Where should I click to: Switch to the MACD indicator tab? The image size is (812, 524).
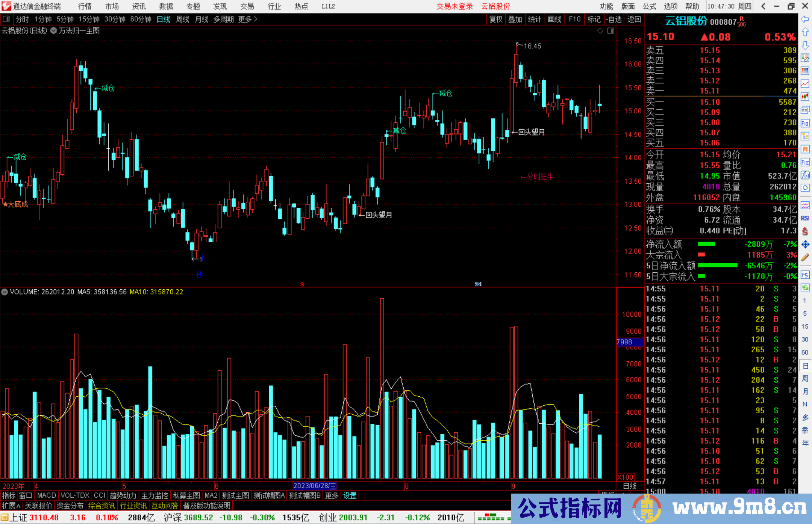tap(47, 495)
